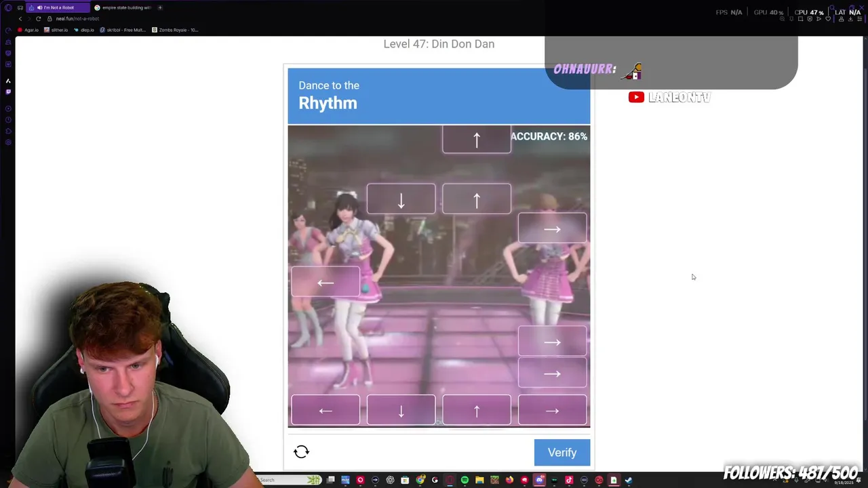This screenshot has height=488, width=868.
Task: Open the diep.io bookmark
Action: click(x=84, y=30)
